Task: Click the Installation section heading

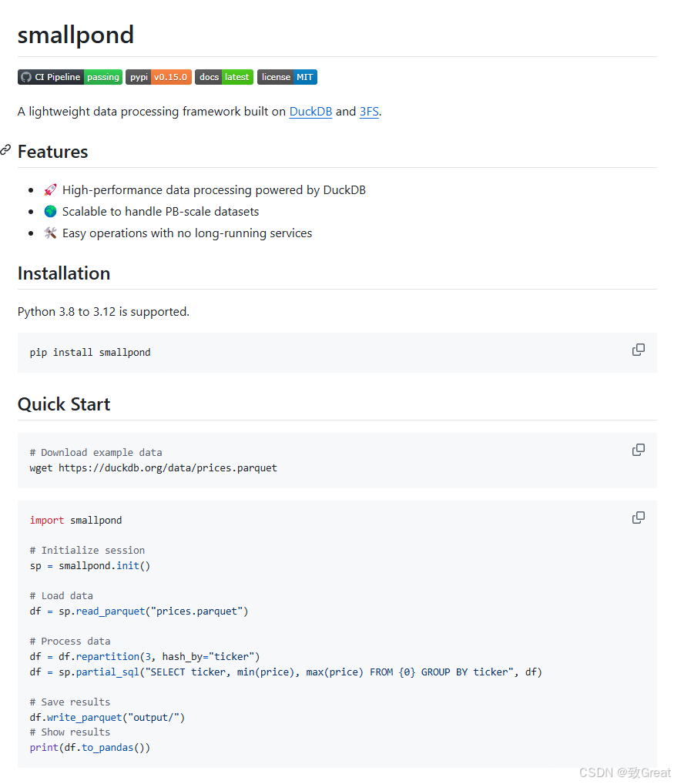Action: [64, 273]
